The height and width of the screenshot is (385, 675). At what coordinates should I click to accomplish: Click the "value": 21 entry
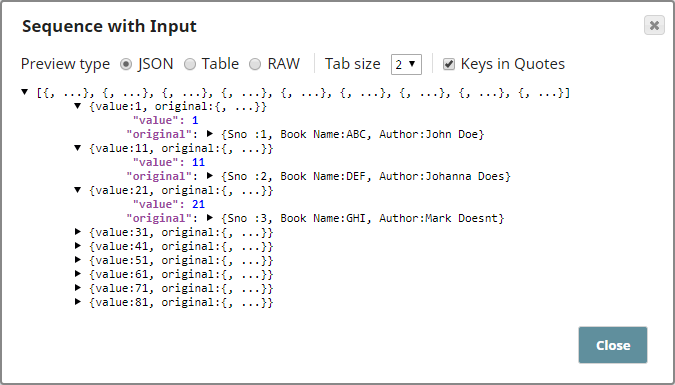169,204
